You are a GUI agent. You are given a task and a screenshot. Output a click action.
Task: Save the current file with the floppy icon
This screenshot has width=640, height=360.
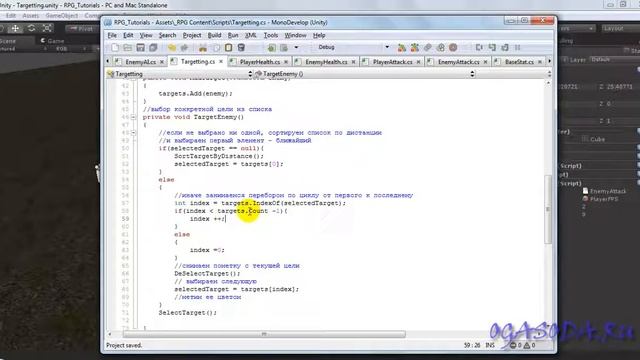[x=140, y=48]
